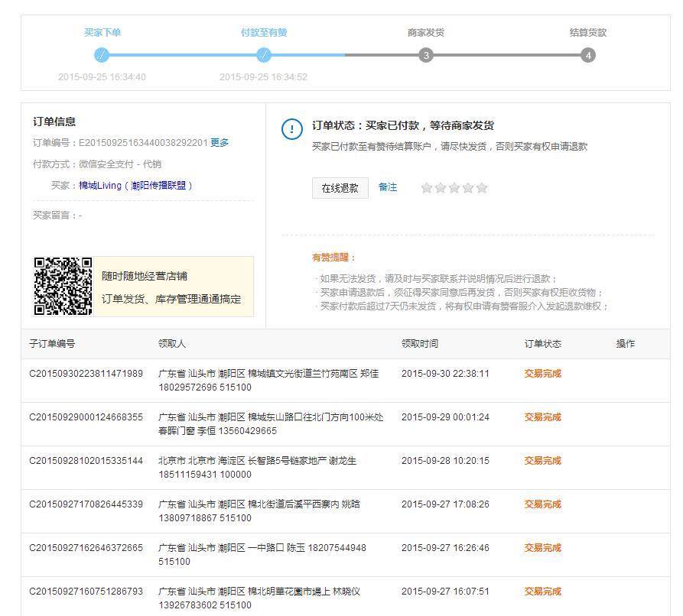
Task: Click pickup time 2015-09-28 10:20:15
Action: (x=445, y=461)
